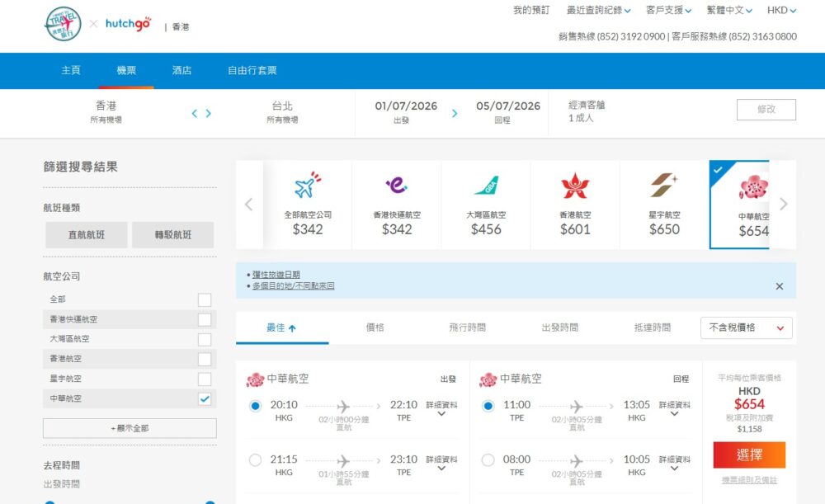Open the 機票 tab
This screenshot has width=825, height=504.
pos(125,70)
